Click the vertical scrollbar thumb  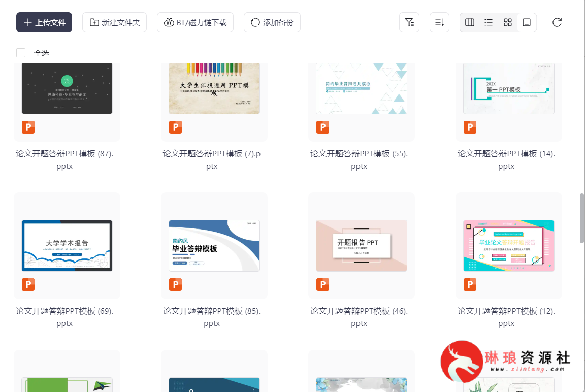coord(581,218)
